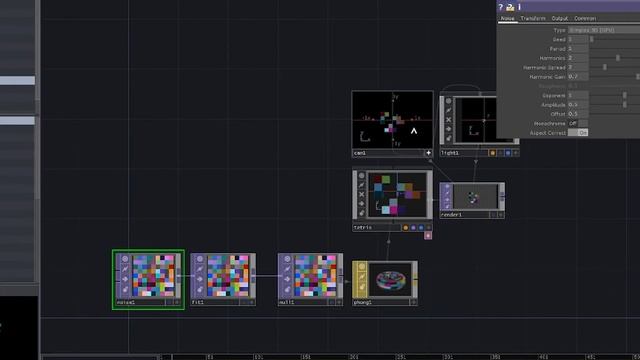Click the Harmonic Spread slider handle
The width and height of the screenshot is (640, 360).
pyautogui.click(x=605, y=67)
